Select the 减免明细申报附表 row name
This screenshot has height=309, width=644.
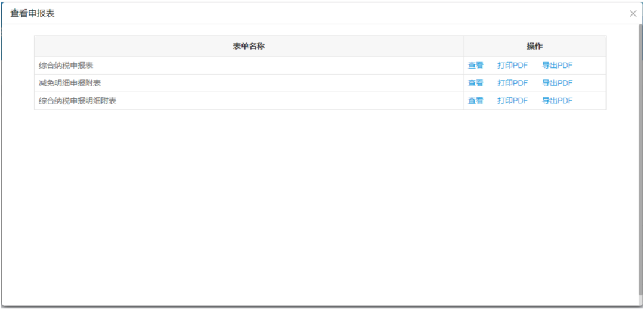pyautogui.click(x=70, y=83)
